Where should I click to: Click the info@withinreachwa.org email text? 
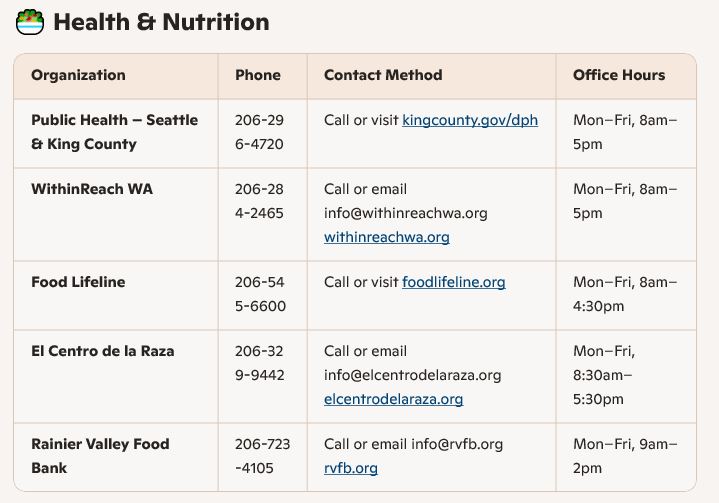[x=405, y=213]
